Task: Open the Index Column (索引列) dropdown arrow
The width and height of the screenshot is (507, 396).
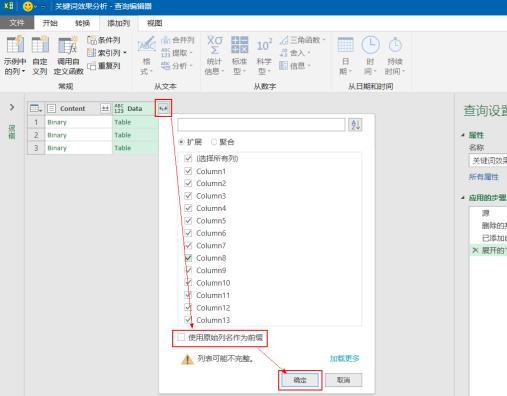Action: (x=125, y=53)
